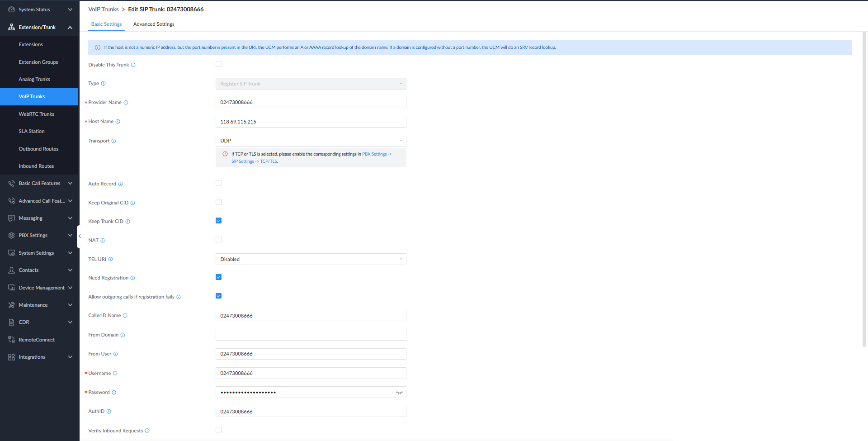
Task: Click the Messaging sidebar icon
Action: (x=11, y=218)
